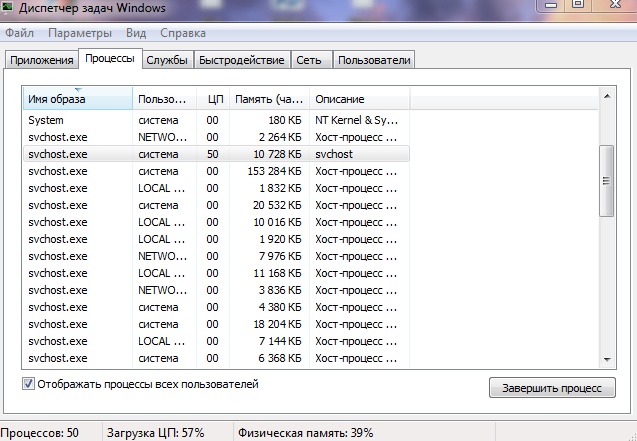The image size is (637, 441).
Task: Click Загрузка ЦП: 57% status entry
Action: (x=156, y=433)
